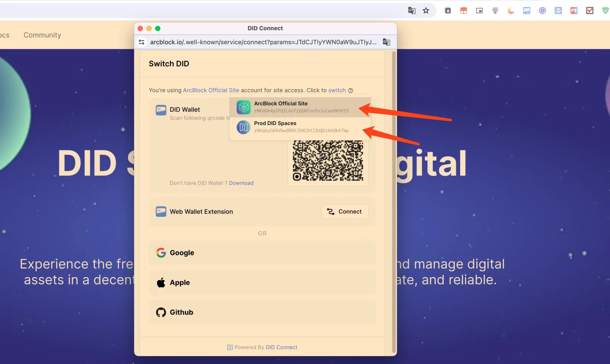The height and width of the screenshot is (364, 610).
Task: Click the help question mark beside switch
Action: 350,90
